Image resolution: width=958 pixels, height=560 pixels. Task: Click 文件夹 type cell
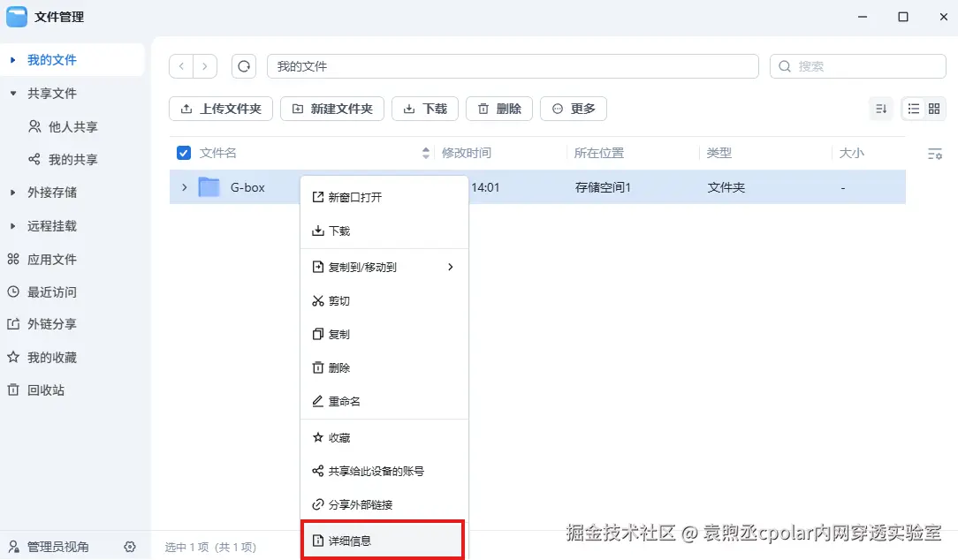click(x=726, y=187)
